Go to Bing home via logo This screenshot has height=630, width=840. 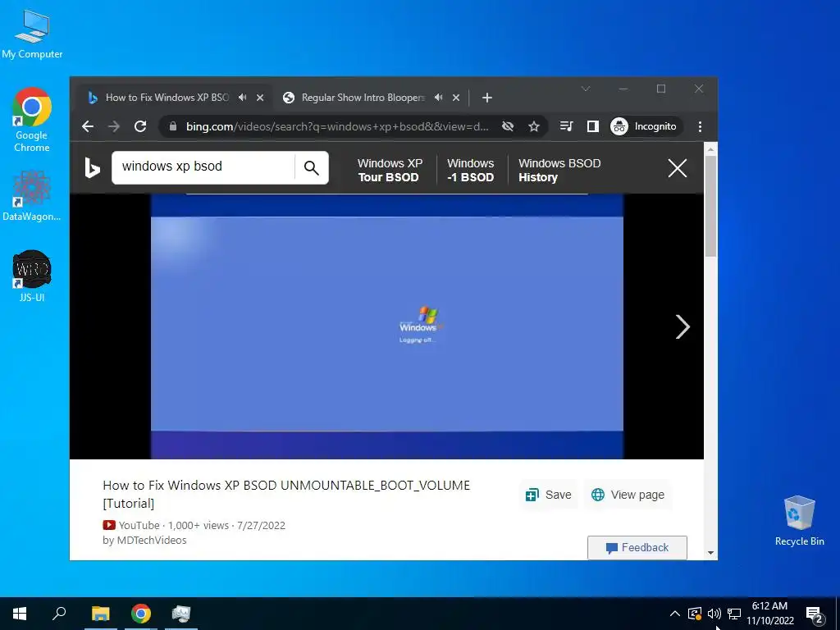(92, 167)
